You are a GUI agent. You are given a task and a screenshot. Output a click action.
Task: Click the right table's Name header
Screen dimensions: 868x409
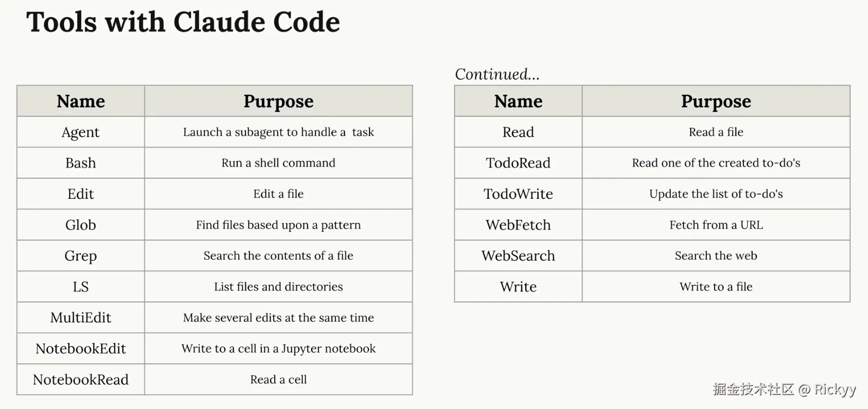pyautogui.click(x=518, y=101)
